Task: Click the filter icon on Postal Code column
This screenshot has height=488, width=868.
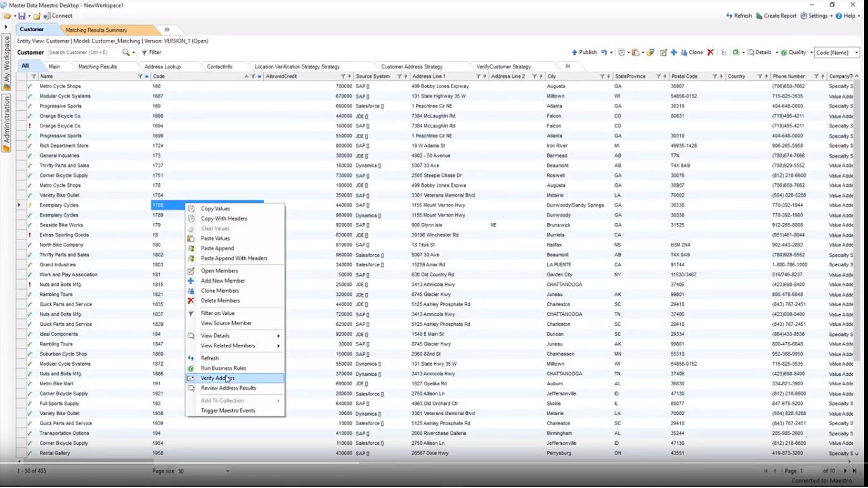Action: pyautogui.click(x=715, y=77)
